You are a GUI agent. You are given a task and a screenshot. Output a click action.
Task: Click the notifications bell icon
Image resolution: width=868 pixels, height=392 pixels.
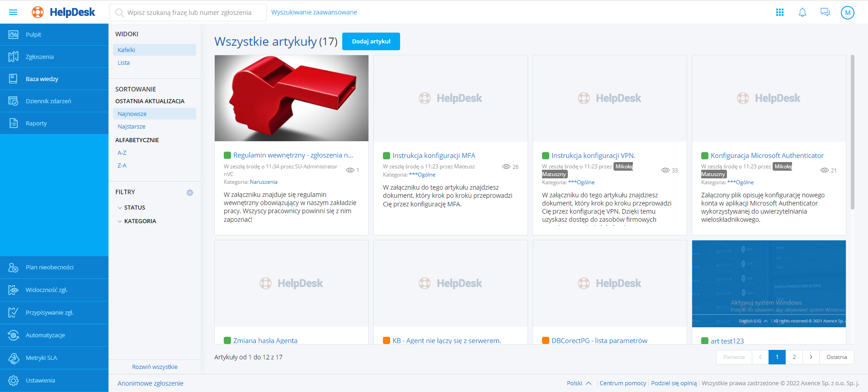tap(802, 12)
